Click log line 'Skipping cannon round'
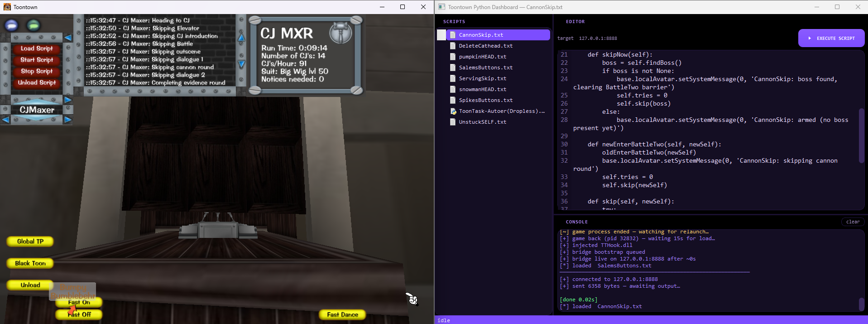 pyautogui.click(x=150, y=67)
